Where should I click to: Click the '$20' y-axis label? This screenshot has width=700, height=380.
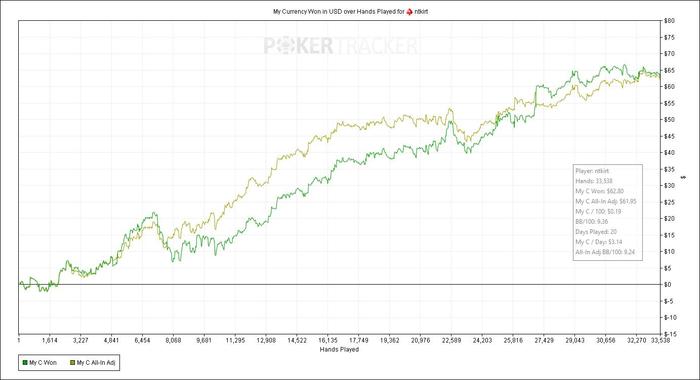coord(669,218)
